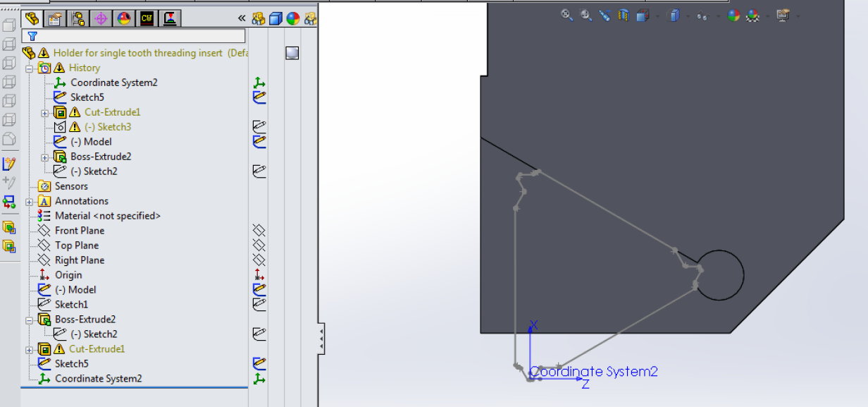
Task: Activate the Section View tool
Action: 623,15
